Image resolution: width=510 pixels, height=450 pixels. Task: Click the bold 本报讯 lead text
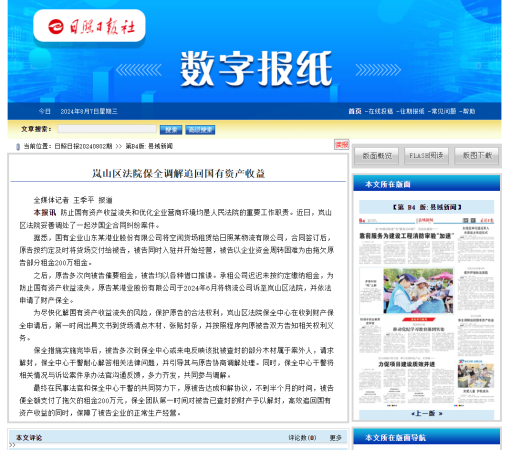pyautogui.click(x=45, y=212)
